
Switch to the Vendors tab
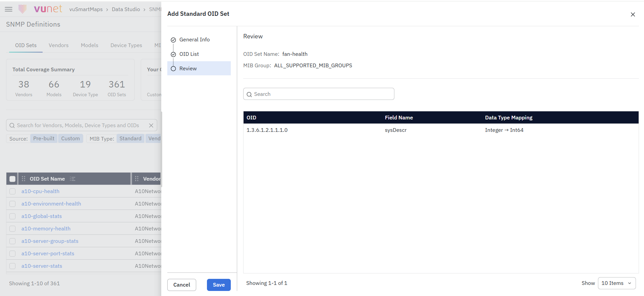(x=58, y=45)
